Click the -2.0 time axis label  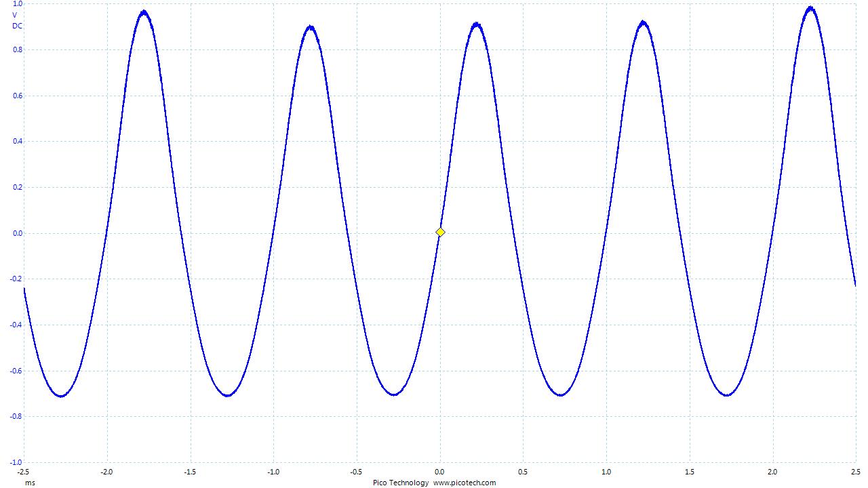tap(106, 472)
